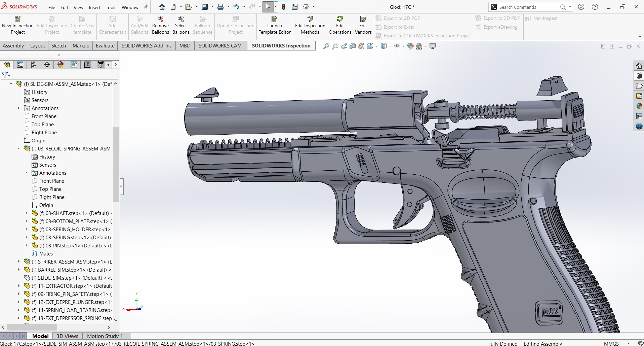Click the feature tree horizontal scrollbar
Image resolution: width=644 pixels, height=346 pixels.
(x=32, y=327)
